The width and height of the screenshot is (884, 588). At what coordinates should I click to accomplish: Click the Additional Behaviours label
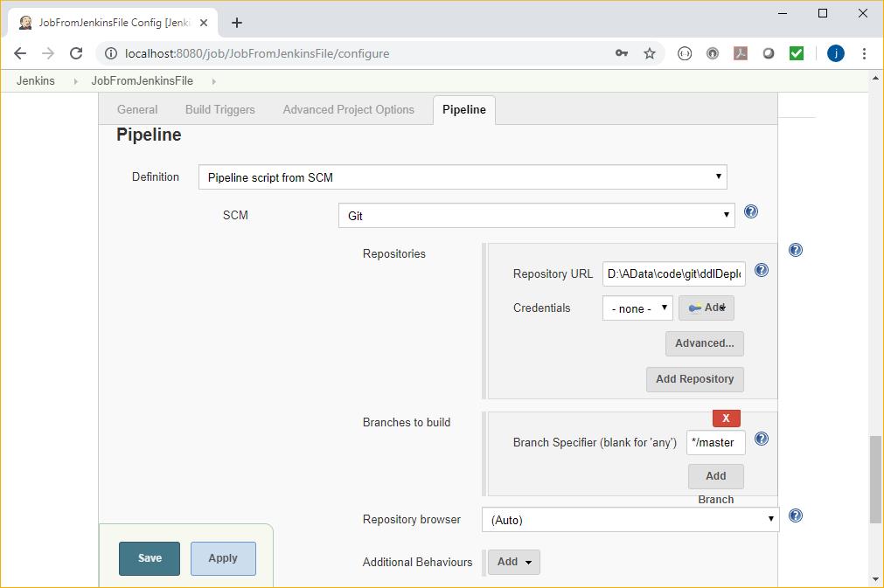[417, 562]
